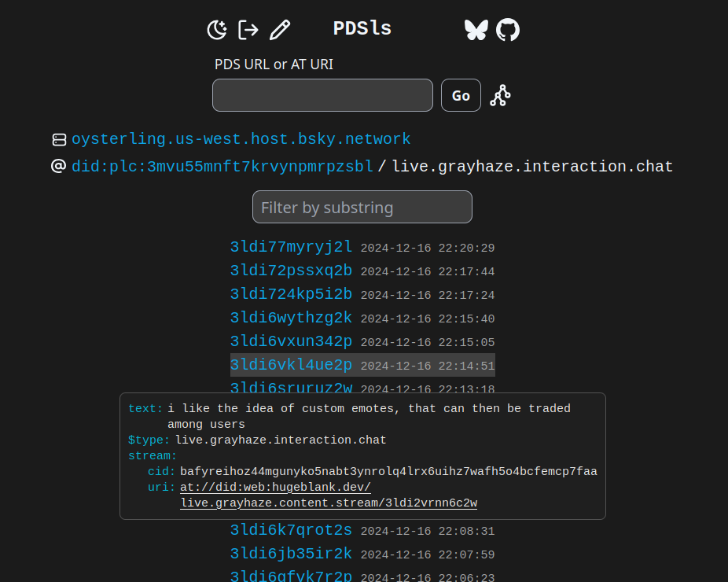Open the Bluesky butterfly icon link
Viewport: 728px width, 582px height.
pos(476,30)
